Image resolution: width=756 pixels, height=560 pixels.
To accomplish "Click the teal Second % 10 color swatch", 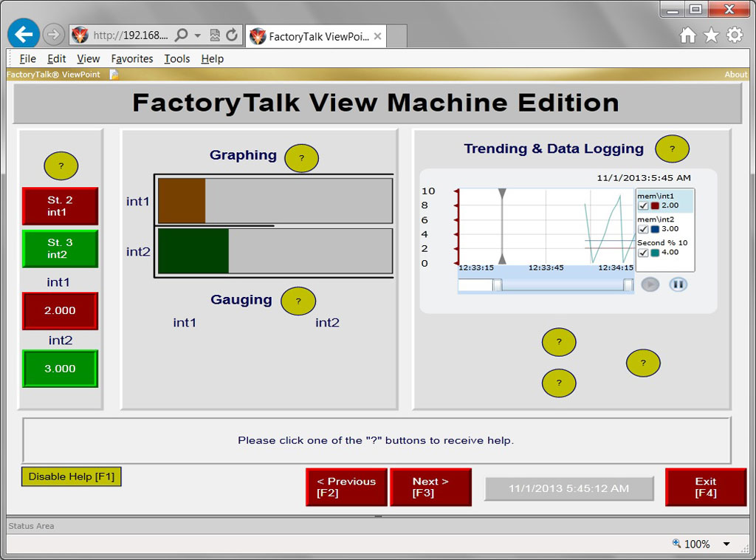I will 655,253.
